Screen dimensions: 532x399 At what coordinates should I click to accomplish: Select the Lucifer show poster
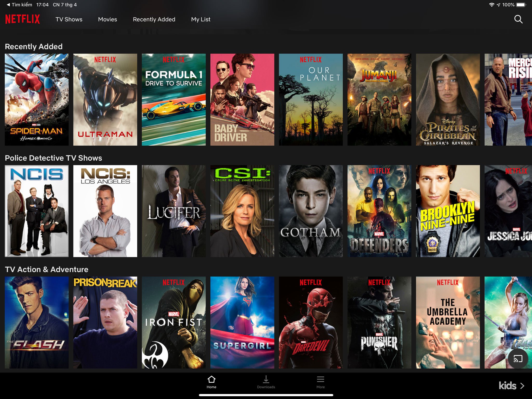click(x=174, y=211)
